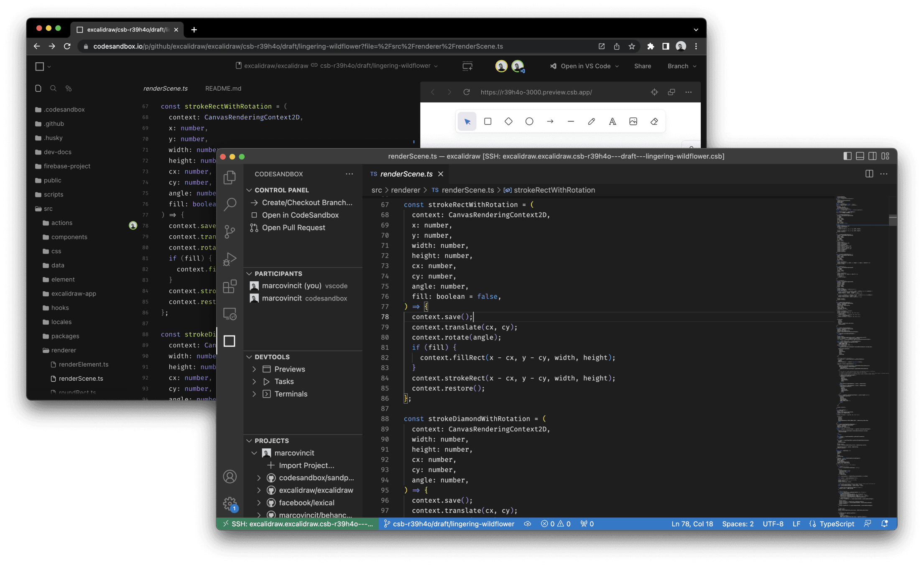Select the Eraser tool in Excalidraw

[x=654, y=121]
